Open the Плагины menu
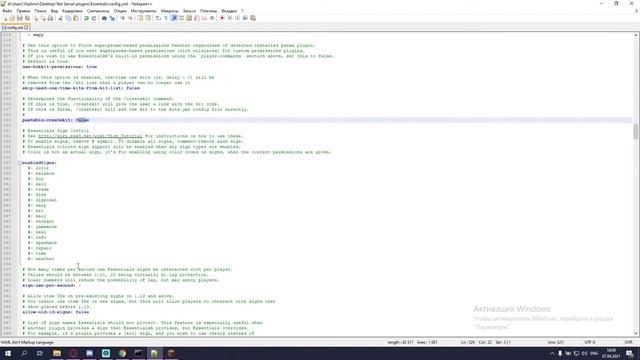Screen dimensions: 640x360 [x=209, y=11]
